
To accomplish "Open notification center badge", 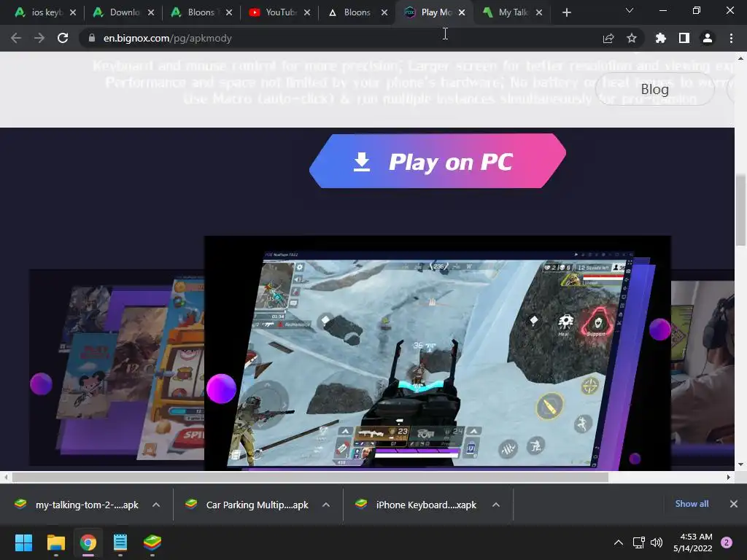I will click(x=727, y=542).
